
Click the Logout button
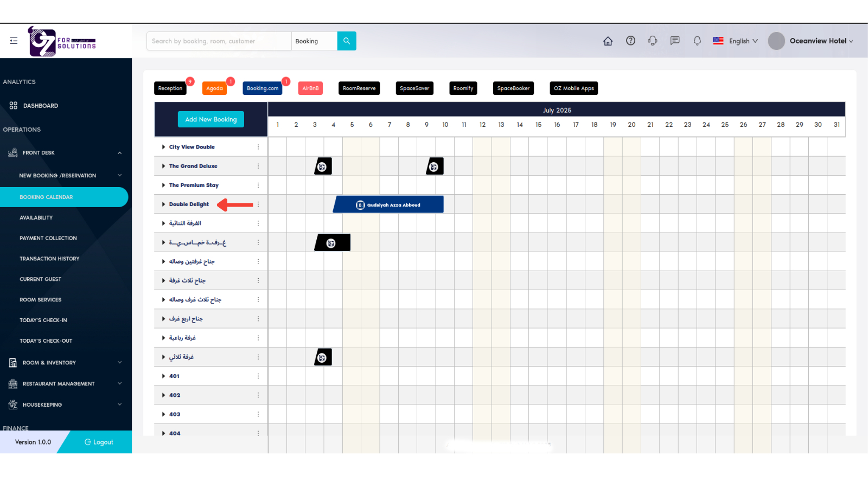[x=99, y=442]
